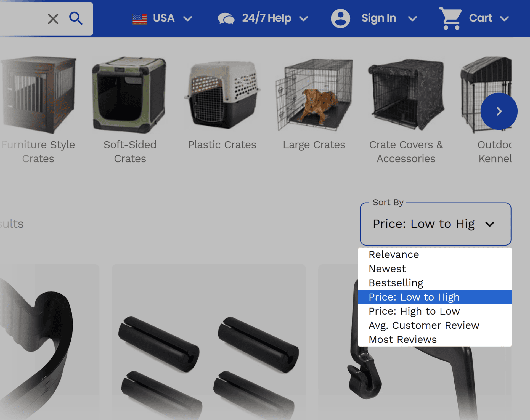
Task: Click the carousel next arrow button
Action: 499,111
